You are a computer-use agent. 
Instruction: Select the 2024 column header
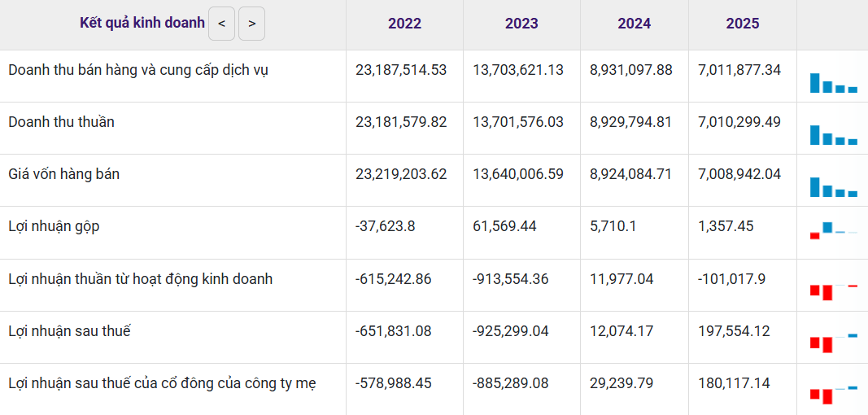click(635, 24)
